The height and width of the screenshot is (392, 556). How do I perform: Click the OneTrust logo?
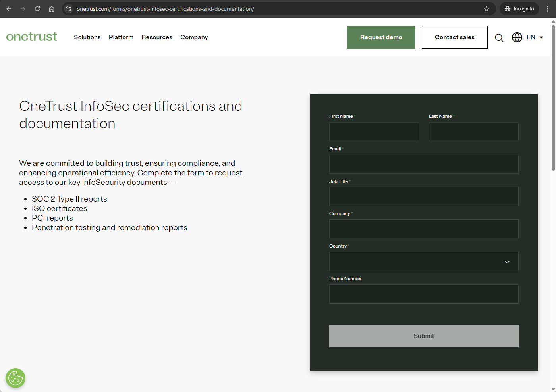(32, 37)
